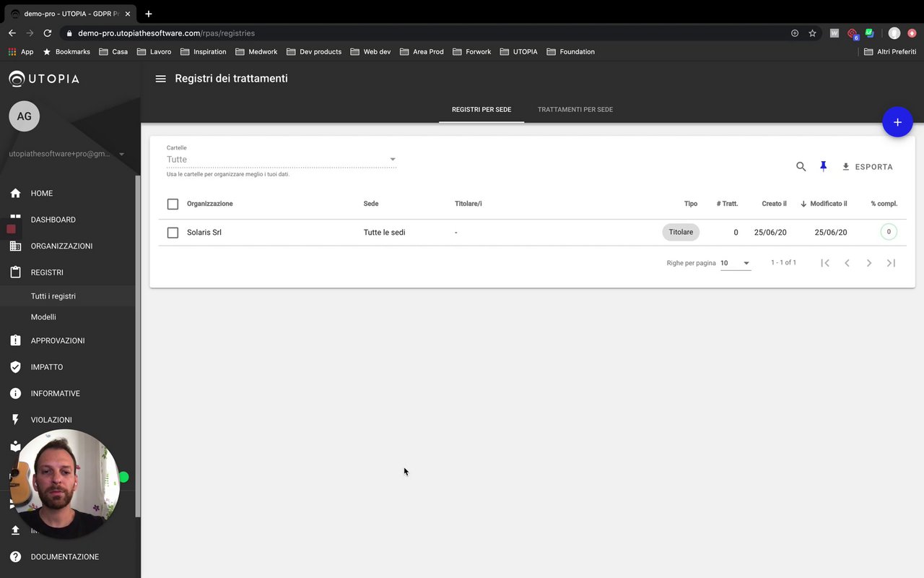
Task: Open the Chrome profile avatar
Action: click(x=894, y=33)
